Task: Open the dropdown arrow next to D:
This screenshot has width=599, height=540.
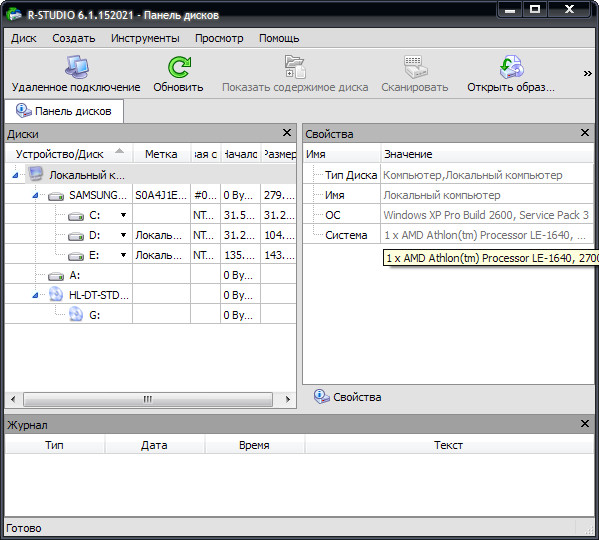Action: tap(123, 235)
